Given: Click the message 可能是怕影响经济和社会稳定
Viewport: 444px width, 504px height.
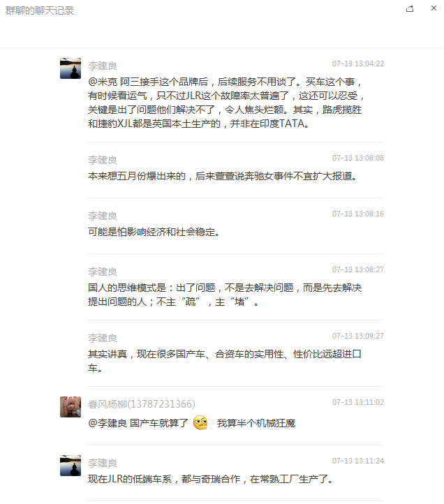Looking at the screenshot, I should [x=154, y=232].
